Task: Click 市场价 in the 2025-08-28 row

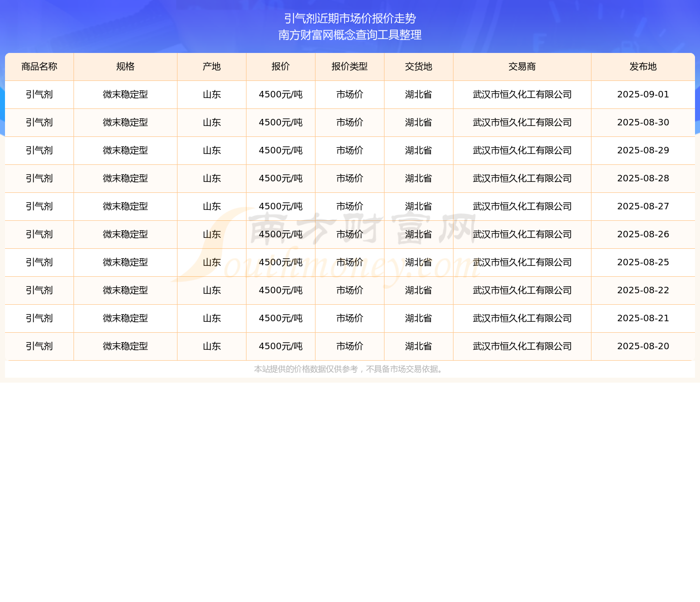Action: click(x=350, y=178)
